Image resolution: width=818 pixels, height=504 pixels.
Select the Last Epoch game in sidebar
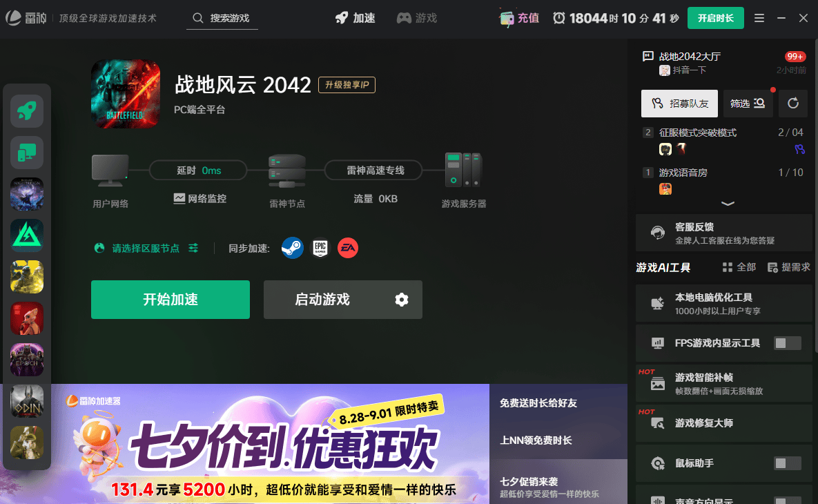[27, 360]
